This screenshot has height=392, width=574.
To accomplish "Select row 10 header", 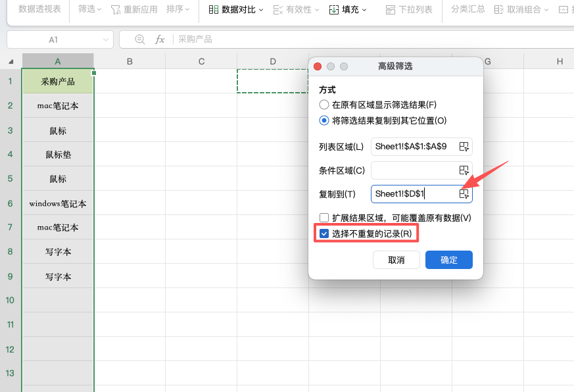I will pyautogui.click(x=11, y=300).
